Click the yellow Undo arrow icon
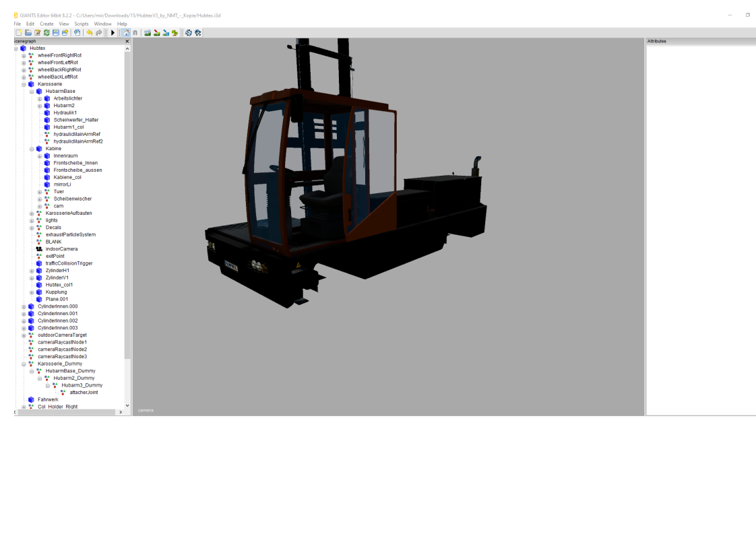Viewport: 756px width, 534px height. 89,32
